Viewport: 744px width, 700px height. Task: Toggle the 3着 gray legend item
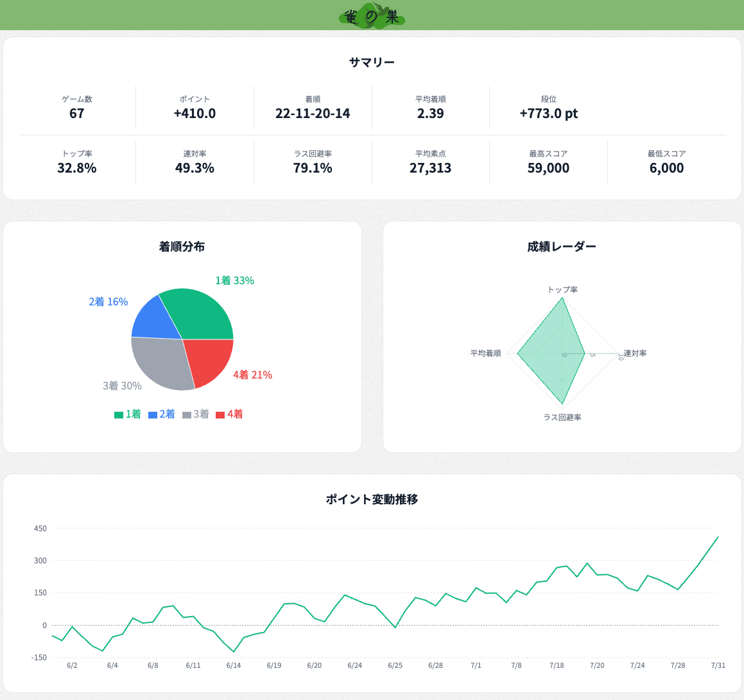196,414
